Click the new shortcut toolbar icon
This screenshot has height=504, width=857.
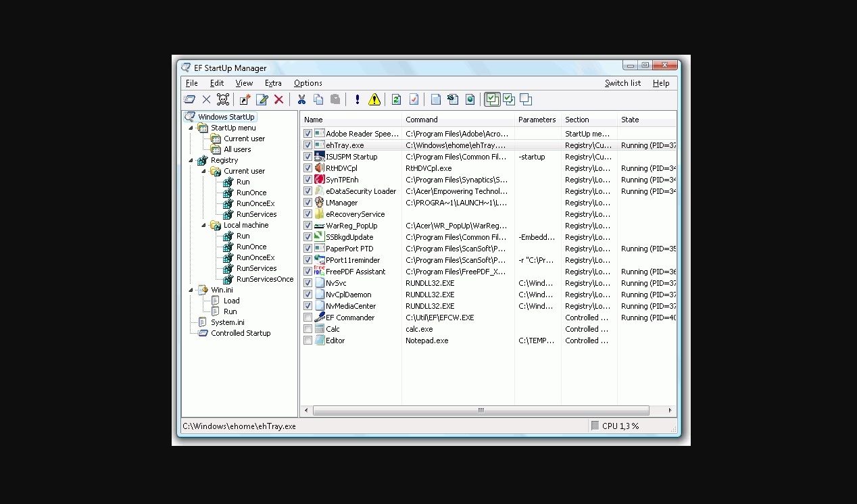pos(245,100)
